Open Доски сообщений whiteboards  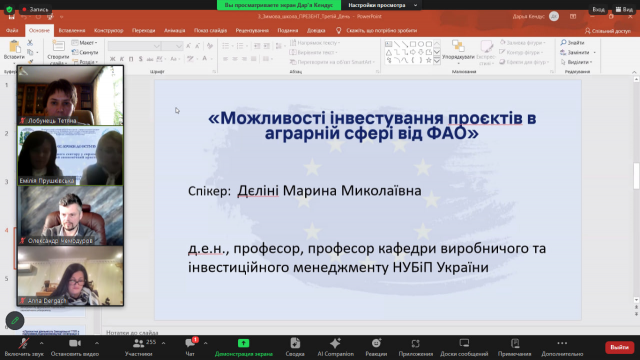point(464,347)
